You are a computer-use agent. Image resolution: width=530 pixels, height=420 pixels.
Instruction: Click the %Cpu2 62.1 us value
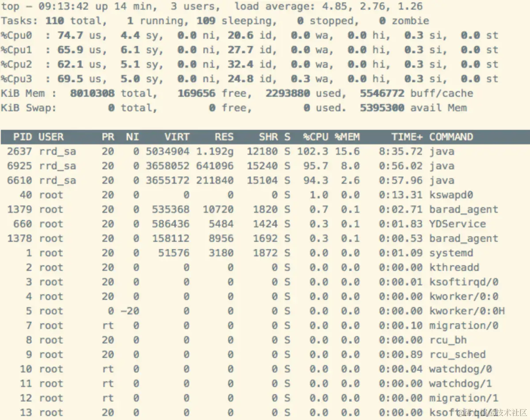tap(70, 64)
